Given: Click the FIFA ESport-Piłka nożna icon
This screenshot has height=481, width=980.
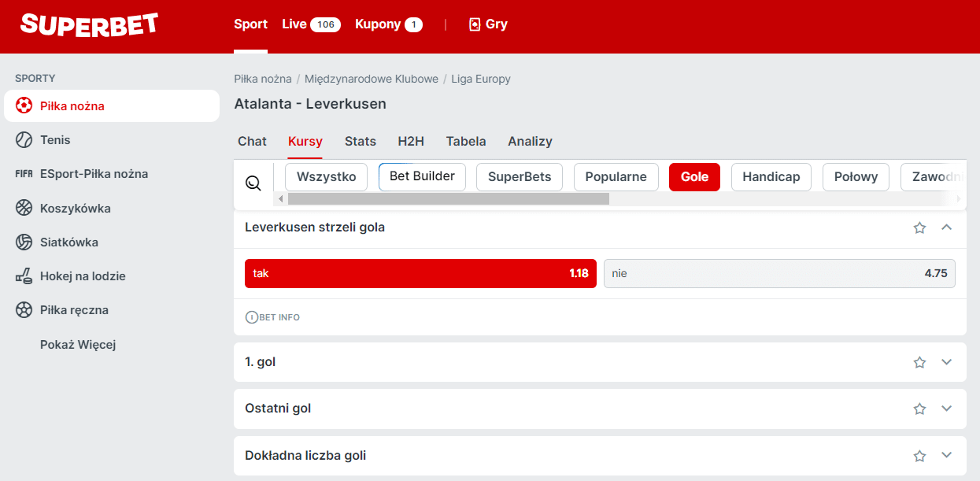Looking at the screenshot, I should pos(23,173).
